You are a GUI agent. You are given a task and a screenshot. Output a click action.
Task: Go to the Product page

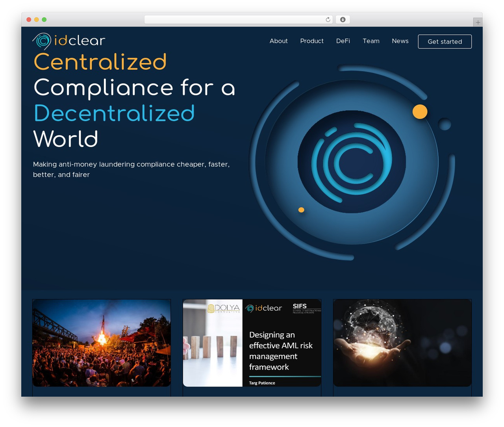[312, 41]
